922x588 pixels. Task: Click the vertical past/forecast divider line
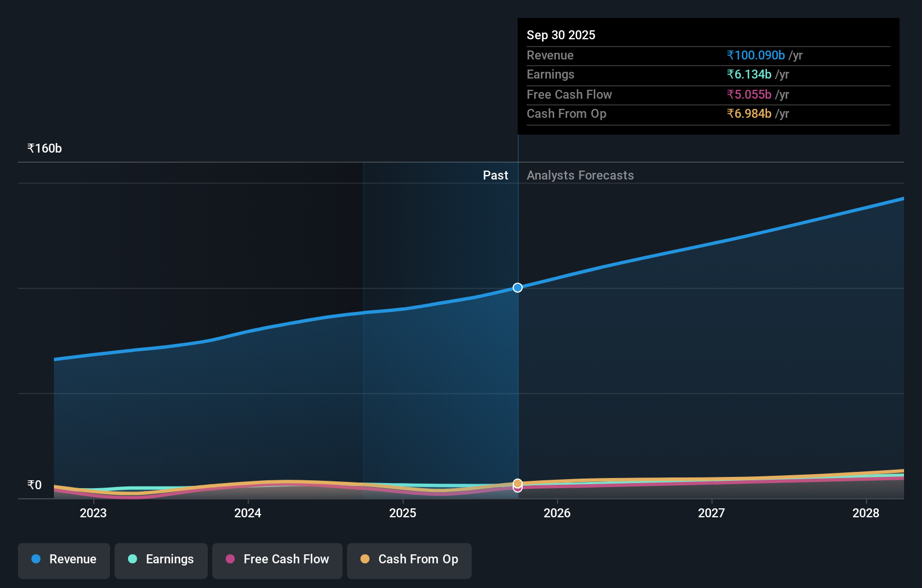[517, 365]
